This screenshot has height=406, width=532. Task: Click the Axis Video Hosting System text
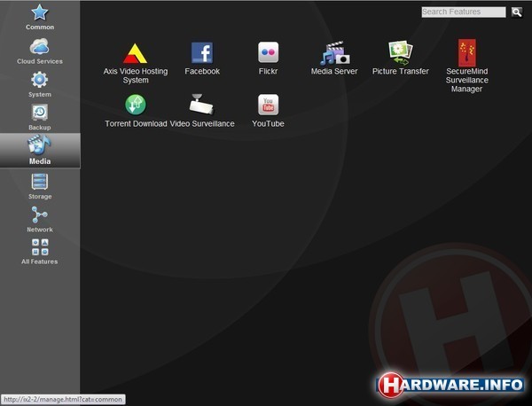pyautogui.click(x=136, y=75)
